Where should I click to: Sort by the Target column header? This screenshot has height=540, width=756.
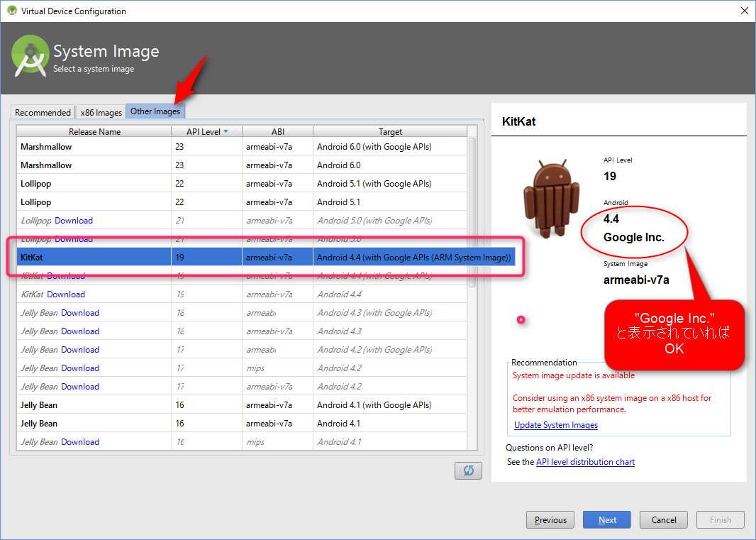click(390, 132)
